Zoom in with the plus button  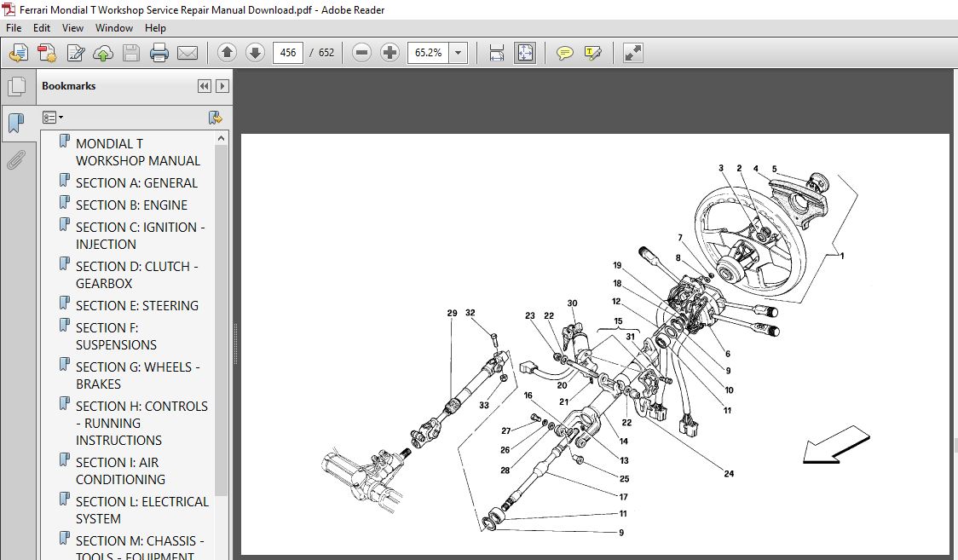pyautogui.click(x=390, y=53)
